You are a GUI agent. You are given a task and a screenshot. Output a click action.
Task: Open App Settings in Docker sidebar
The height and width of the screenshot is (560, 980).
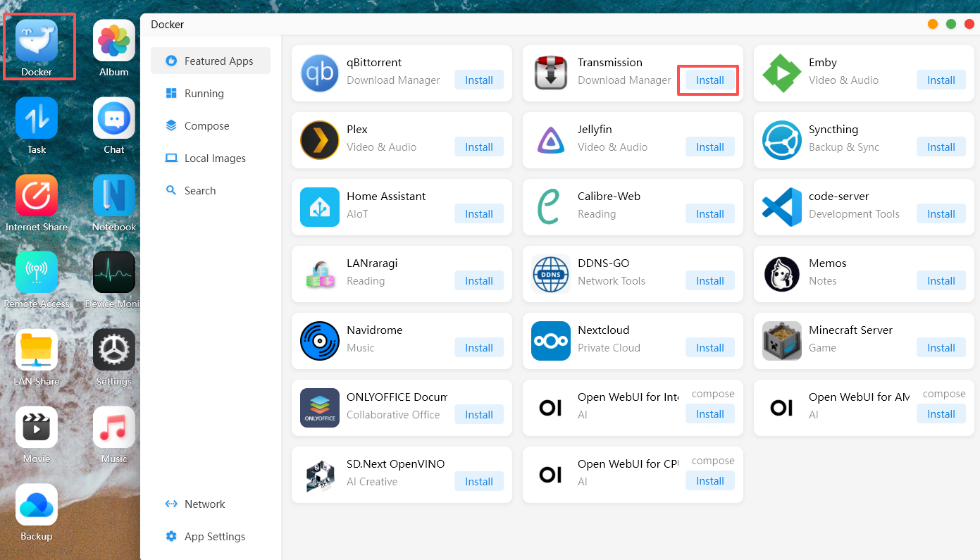click(x=211, y=537)
